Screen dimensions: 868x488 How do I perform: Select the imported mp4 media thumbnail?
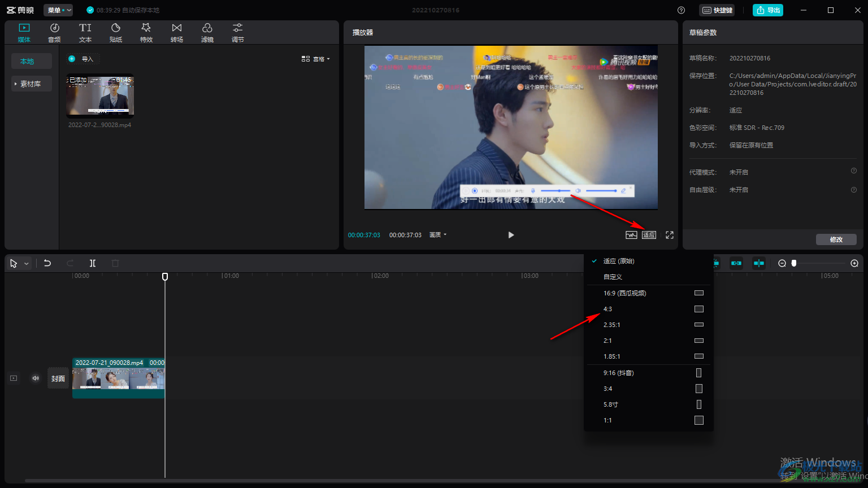pyautogui.click(x=100, y=96)
